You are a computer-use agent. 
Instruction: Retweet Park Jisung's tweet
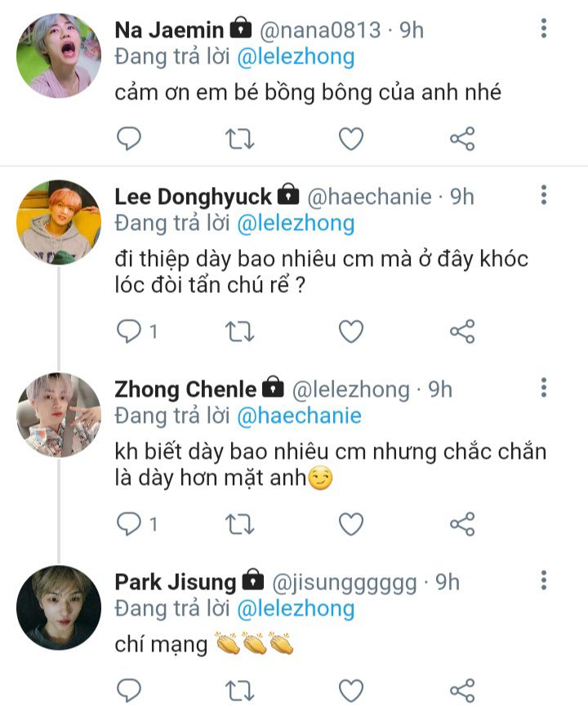(x=239, y=691)
